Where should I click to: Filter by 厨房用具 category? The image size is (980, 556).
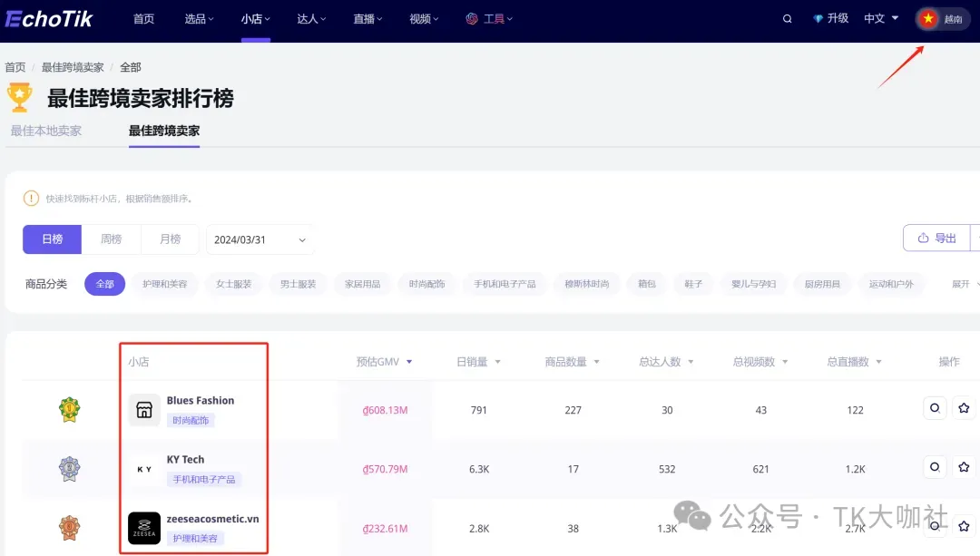pyautogui.click(x=822, y=284)
